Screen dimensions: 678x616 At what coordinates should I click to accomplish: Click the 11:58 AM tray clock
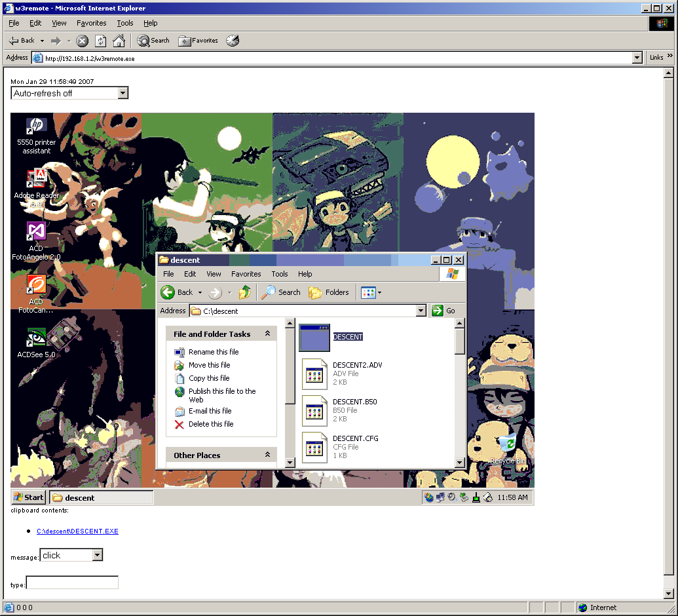pyautogui.click(x=512, y=497)
